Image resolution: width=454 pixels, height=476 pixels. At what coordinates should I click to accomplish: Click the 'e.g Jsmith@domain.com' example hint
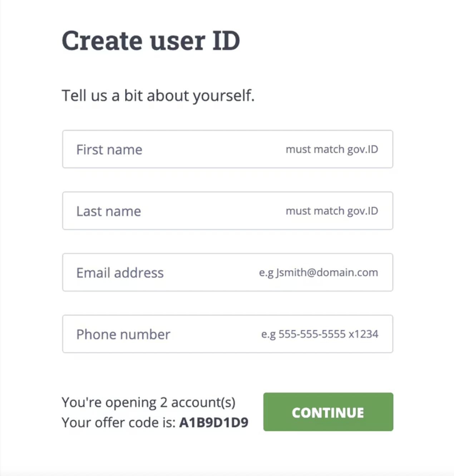(318, 273)
